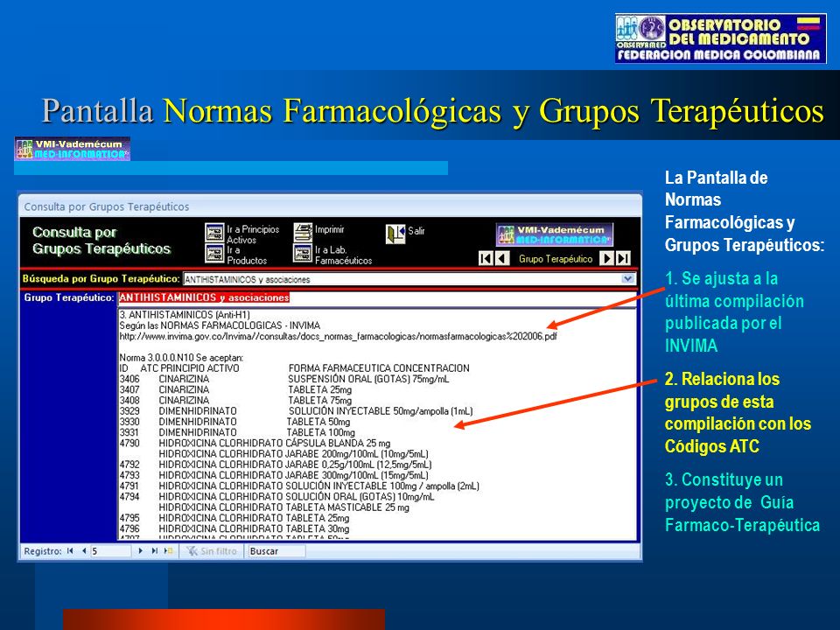840x630 pixels.
Task: Jump to last record in Registro bar
Action: point(154,550)
